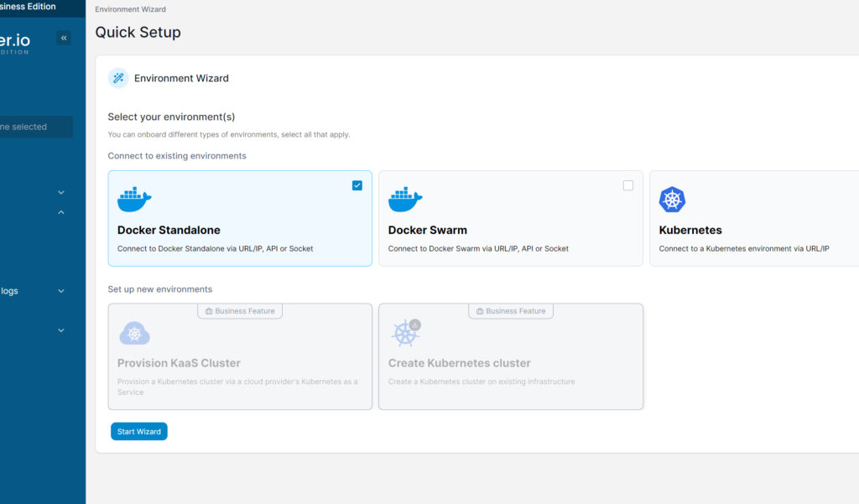Expand the sidebar chevron below the logs row
The width and height of the screenshot is (859, 504).
tap(61, 330)
